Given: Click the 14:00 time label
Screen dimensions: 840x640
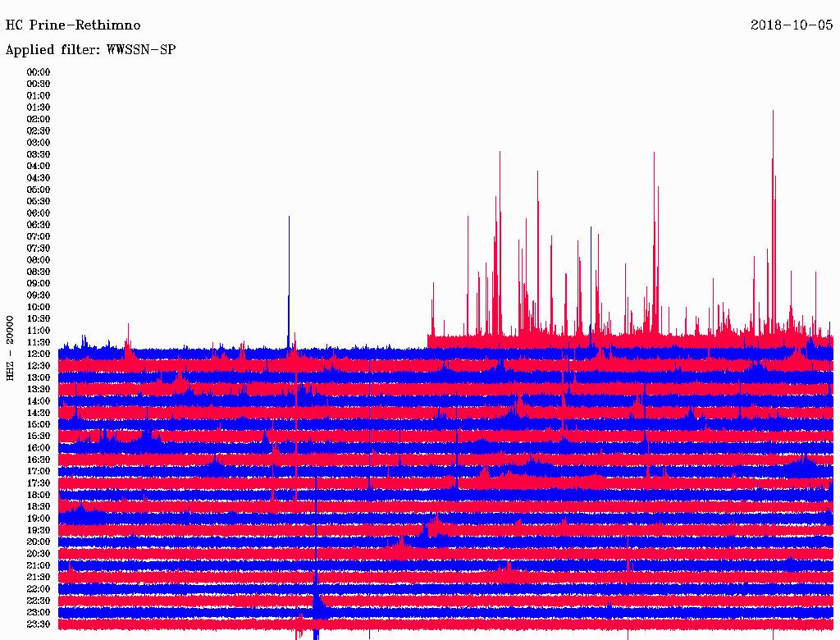Looking at the screenshot, I should [x=39, y=401].
